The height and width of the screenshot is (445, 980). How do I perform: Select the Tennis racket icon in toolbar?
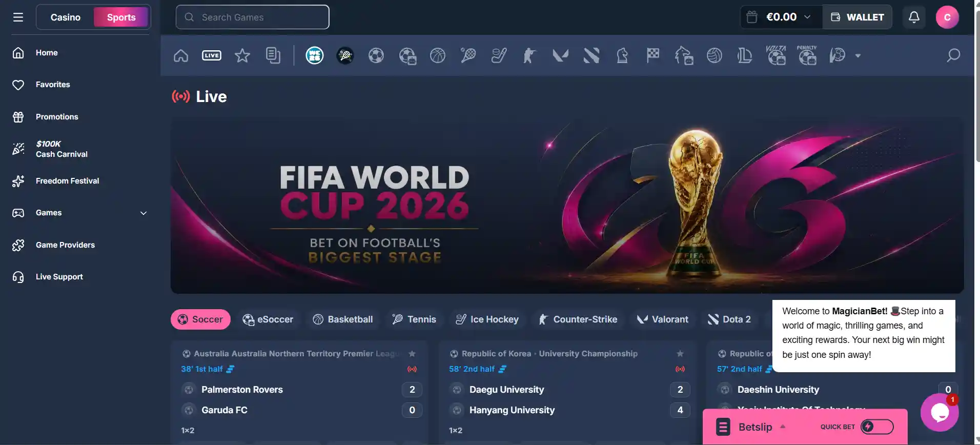tap(468, 55)
